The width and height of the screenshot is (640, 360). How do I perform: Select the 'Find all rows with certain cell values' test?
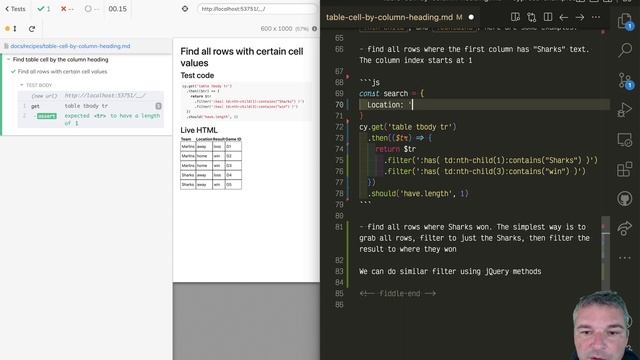pos(62,71)
